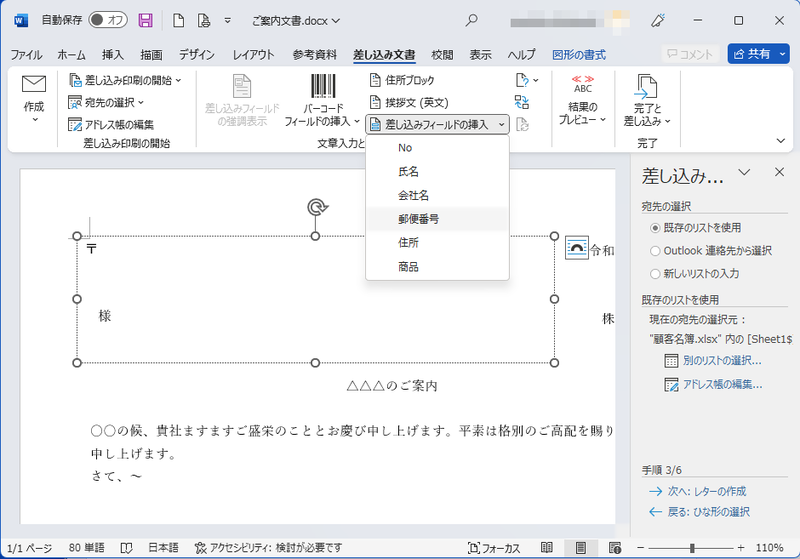Click the pen brush icon in title bar
This screenshot has height=559, width=800.
tap(658, 20)
